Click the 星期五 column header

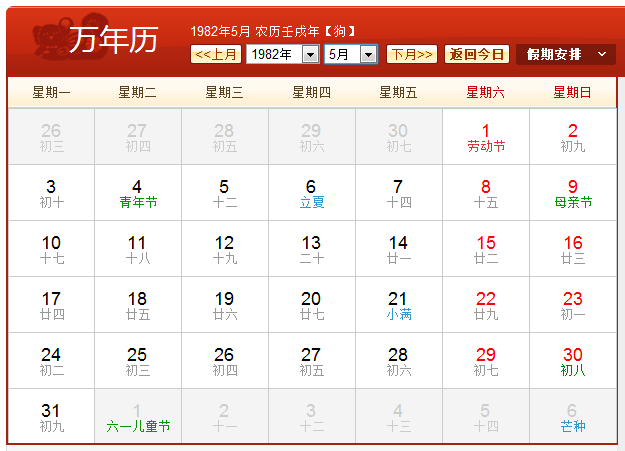(x=398, y=93)
